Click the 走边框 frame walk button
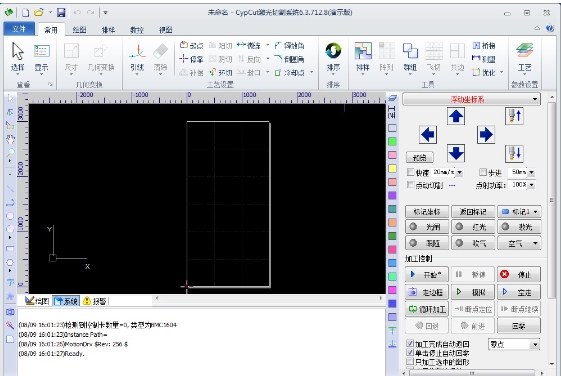The image size is (561, 376). pos(427,292)
